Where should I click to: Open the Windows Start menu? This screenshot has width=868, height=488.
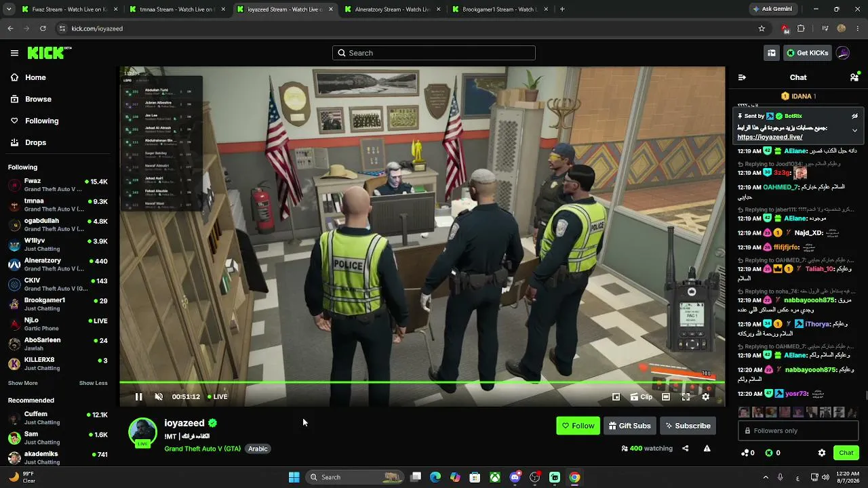pos(294,477)
